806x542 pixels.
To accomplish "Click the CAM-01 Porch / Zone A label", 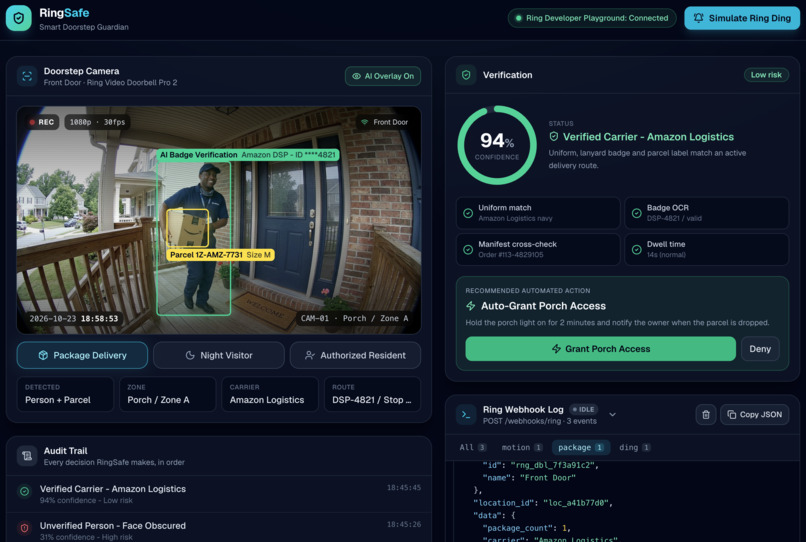I will 354,319.
